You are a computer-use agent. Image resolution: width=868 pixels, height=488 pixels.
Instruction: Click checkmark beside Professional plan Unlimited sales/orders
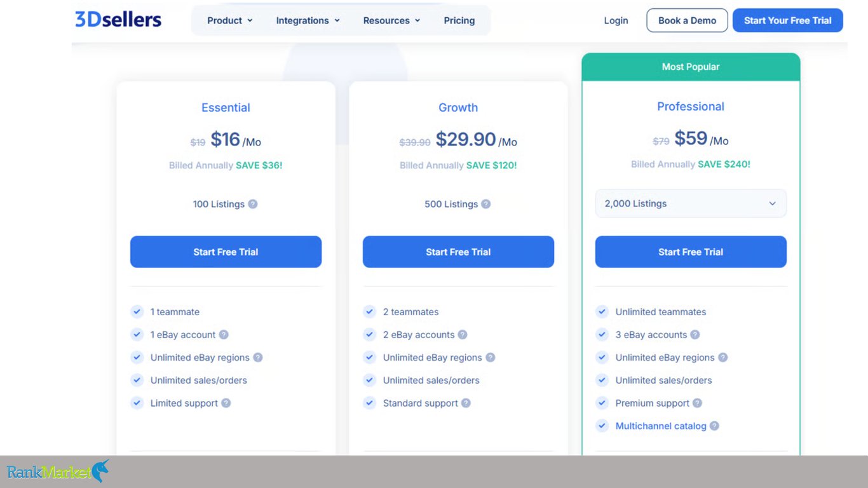602,380
